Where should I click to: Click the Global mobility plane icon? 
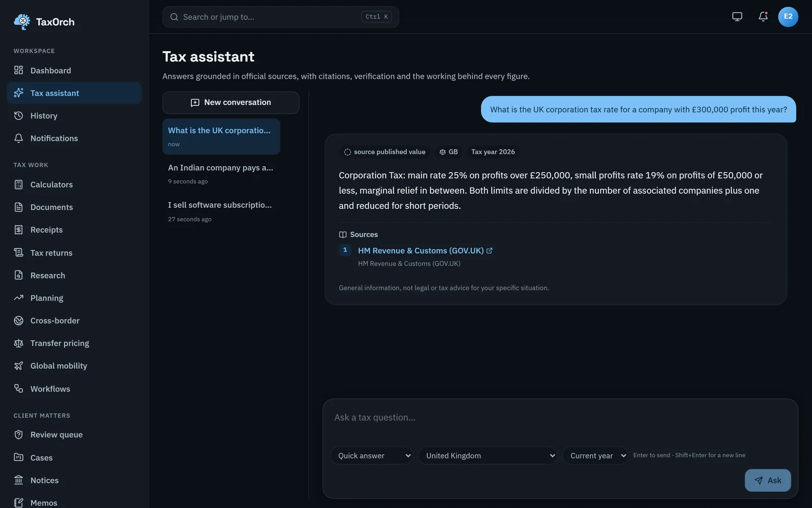click(x=19, y=366)
